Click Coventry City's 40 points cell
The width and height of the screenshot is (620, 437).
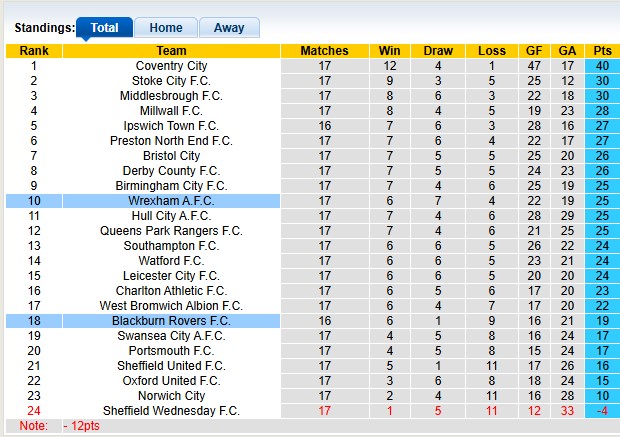[x=602, y=66]
